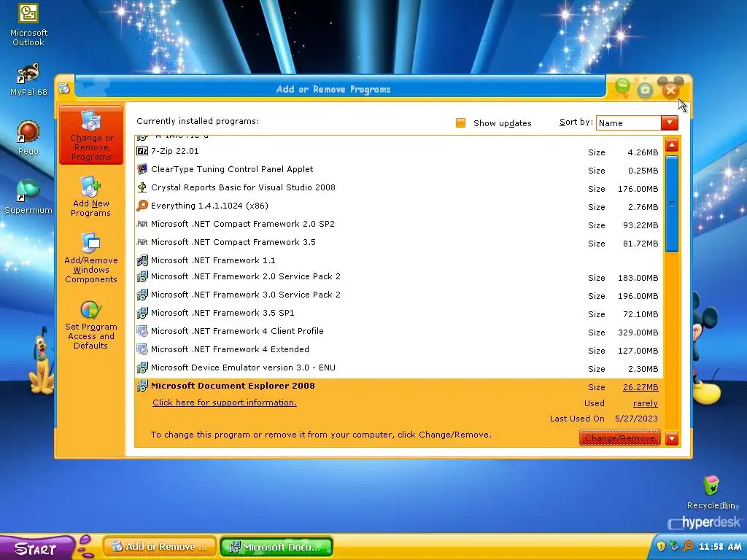Click the tray icon between shield and search
The height and width of the screenshot is (560, 747).
pos(674,545)
